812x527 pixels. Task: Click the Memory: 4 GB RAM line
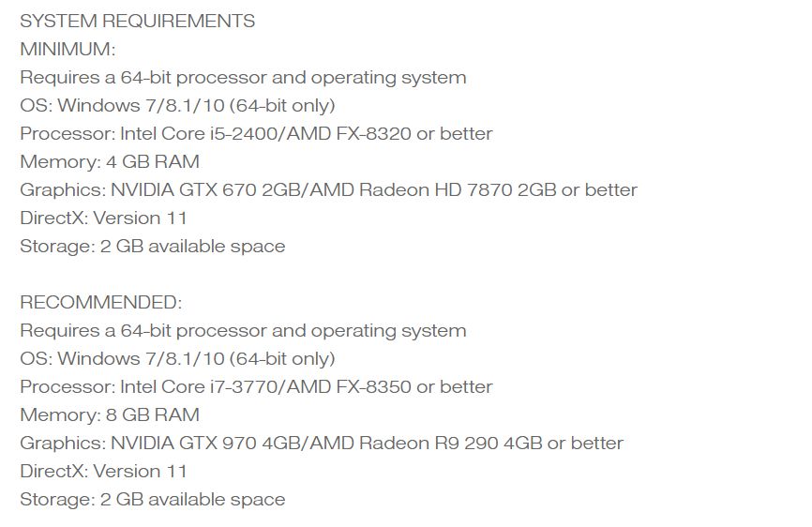coord(110,162)
